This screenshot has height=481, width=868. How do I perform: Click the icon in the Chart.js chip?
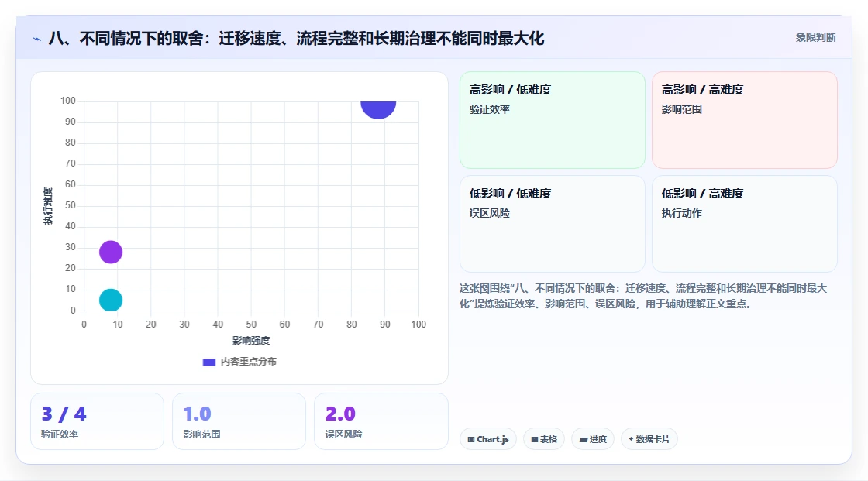(471, 439)
